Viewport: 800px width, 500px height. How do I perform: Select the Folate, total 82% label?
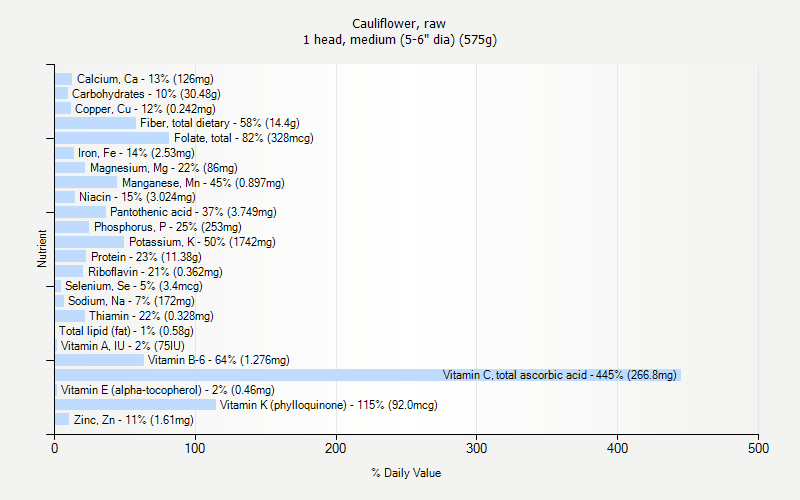[244, 138]
